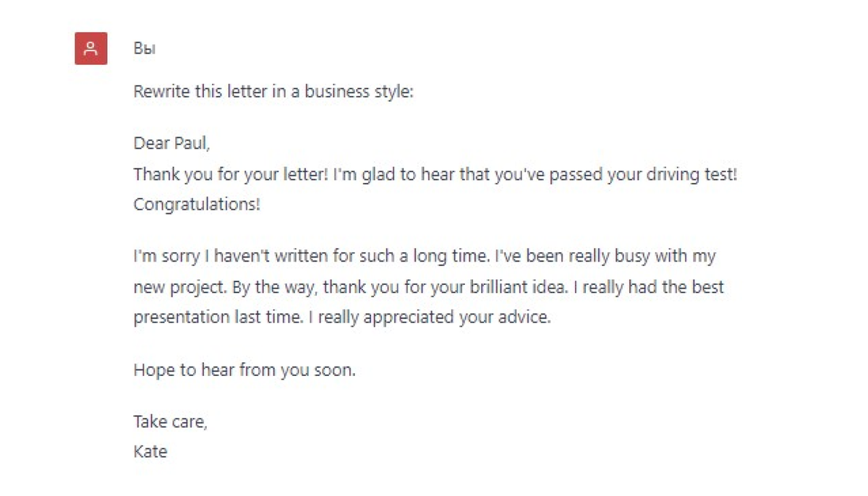Click the "Rewrite this letter in a business style:" line
Viewport: 868px width, 496px height.
pyautogui.click(x=273, y=93)
